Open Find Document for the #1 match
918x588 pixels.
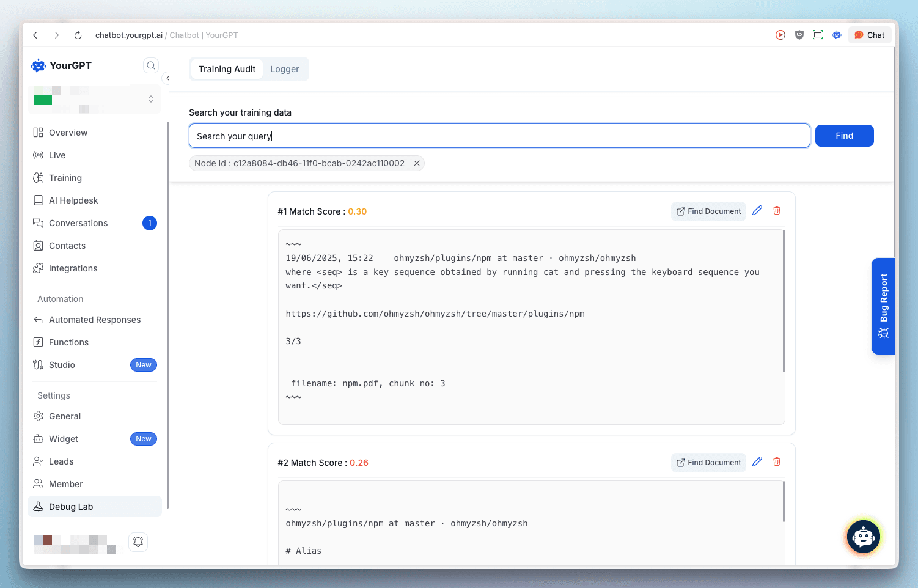click(x=708, y=211)
